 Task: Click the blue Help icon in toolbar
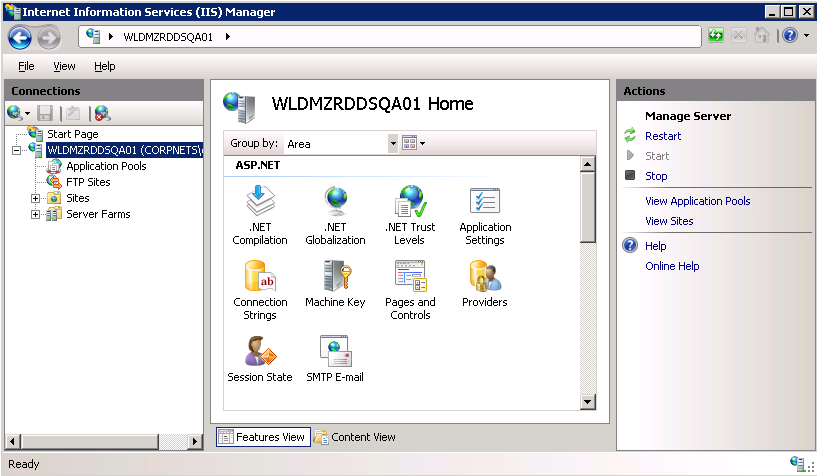pos(790,35)
